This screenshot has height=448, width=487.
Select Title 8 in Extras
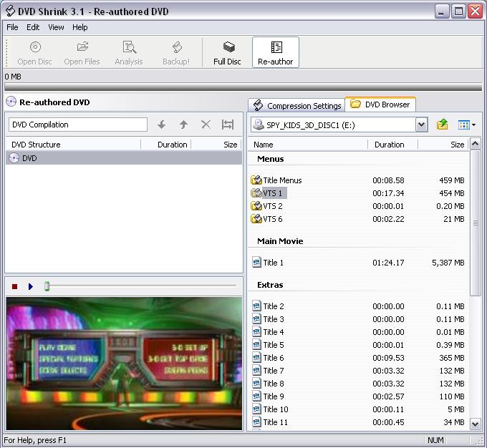coord(268,384)
